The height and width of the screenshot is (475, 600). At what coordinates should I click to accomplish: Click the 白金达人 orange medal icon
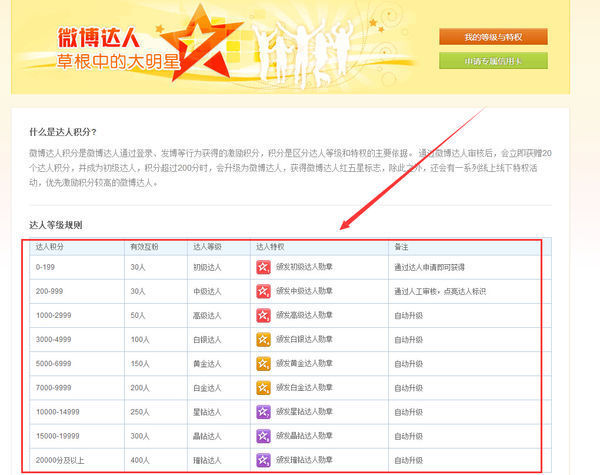click(x=263, y=388)
